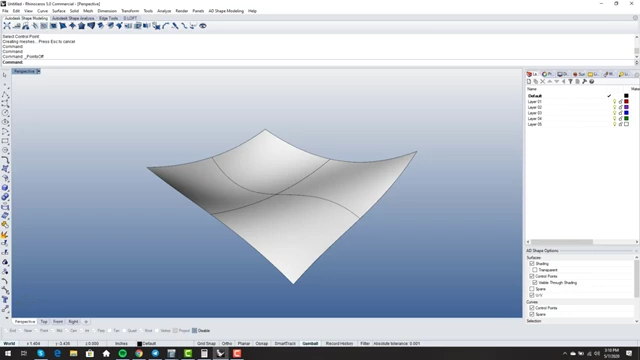Select the polyline tool in the left toolbar
This screenshot has height=360, width=640.
pyautogui.click(x=5, y=94)
